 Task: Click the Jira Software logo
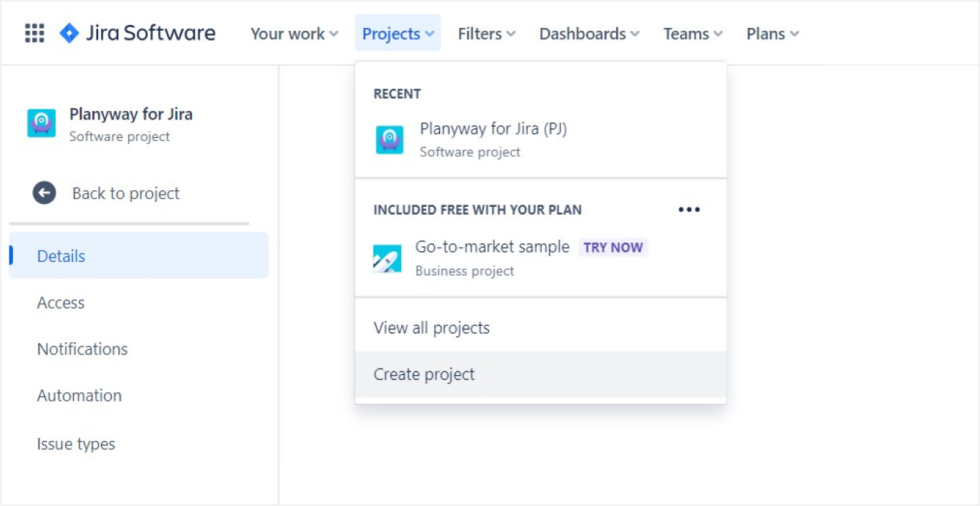(138, 34)
